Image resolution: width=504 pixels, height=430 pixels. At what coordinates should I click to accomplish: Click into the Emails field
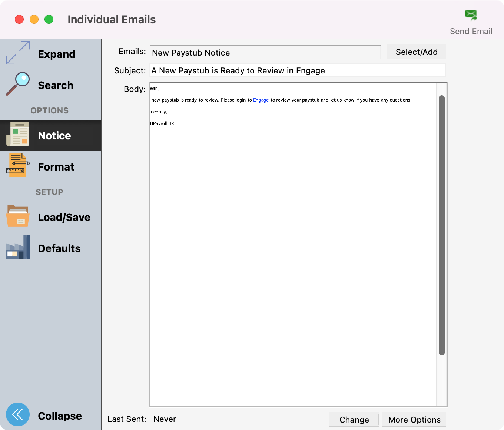point(265,53)
